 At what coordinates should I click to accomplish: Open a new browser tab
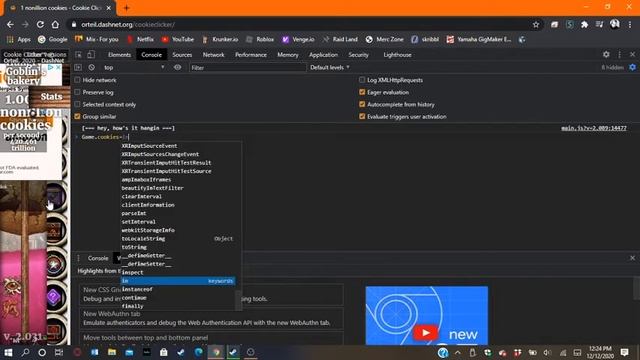click(x=127, y=8)
